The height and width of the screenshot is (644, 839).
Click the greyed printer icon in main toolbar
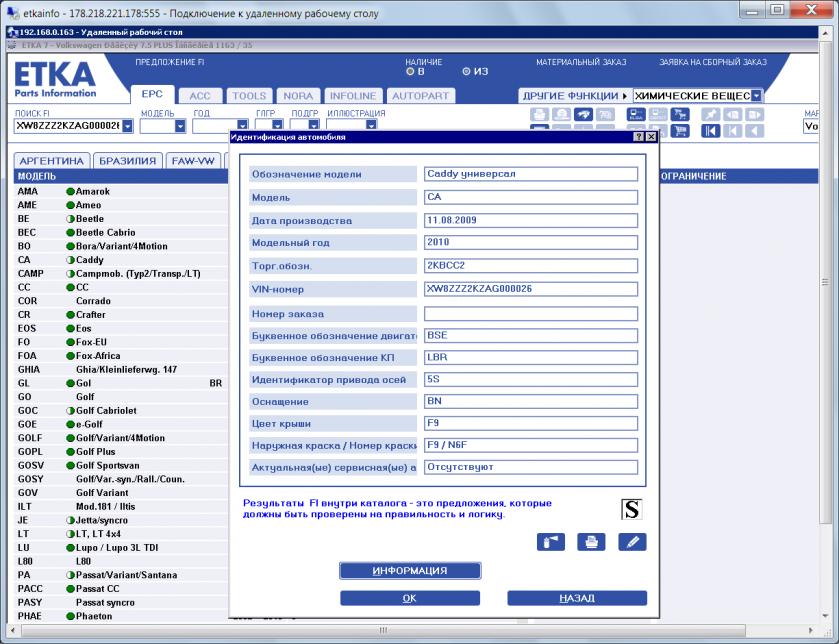pos(539,114)
